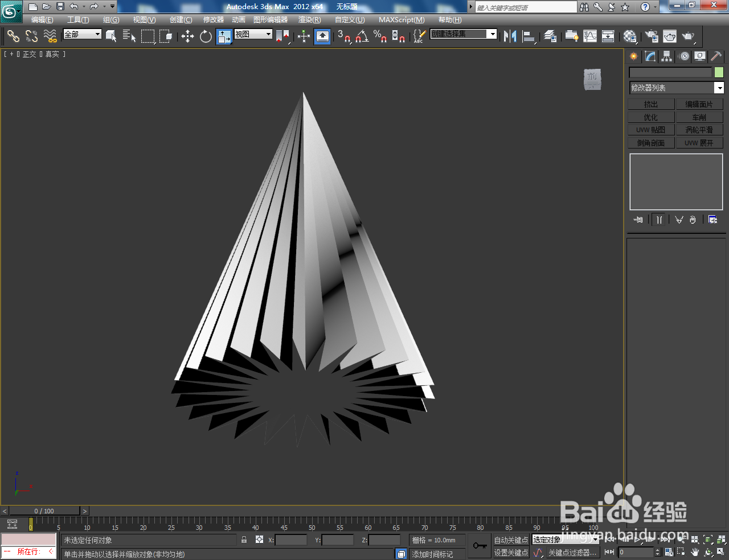Activate the Select and Link tool
Image resolution: width=729 pixels, height=560 pixels.
pos(13,36)
